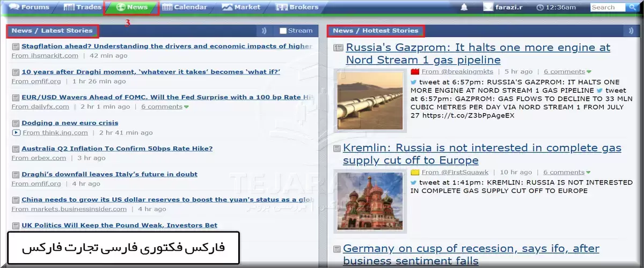Expand comments arrow on the Kremlin story

tap(589, 173)
